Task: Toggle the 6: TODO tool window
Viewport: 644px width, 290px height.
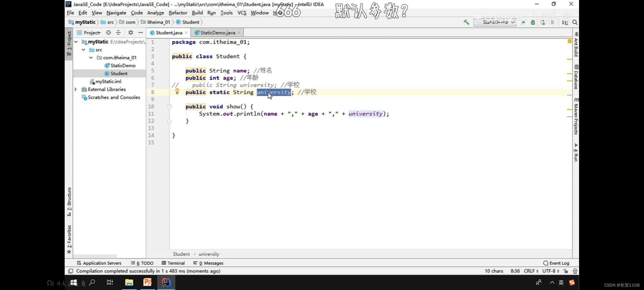Action: 142,263
